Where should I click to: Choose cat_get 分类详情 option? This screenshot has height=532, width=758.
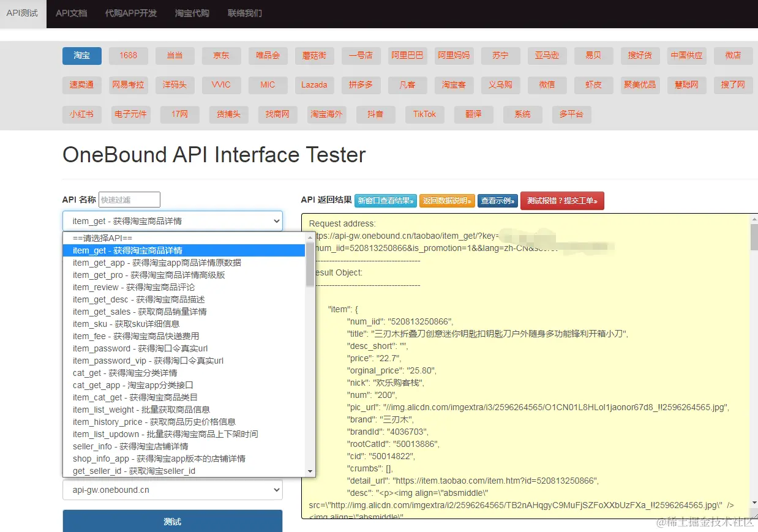184,373
